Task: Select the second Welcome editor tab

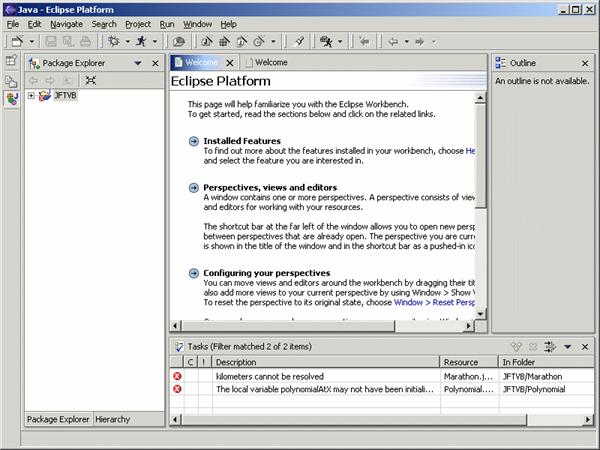Action: click(x=270, y=62)
